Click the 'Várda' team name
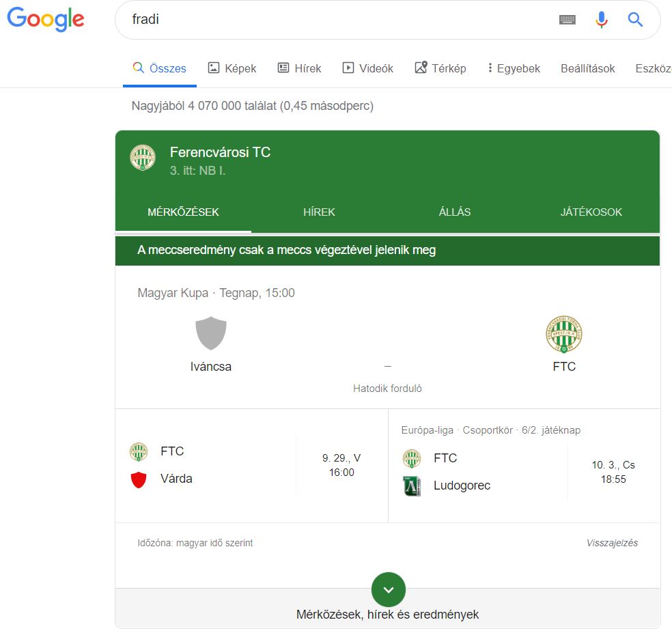This screenshot has height=633, width=672. point(176,479)
